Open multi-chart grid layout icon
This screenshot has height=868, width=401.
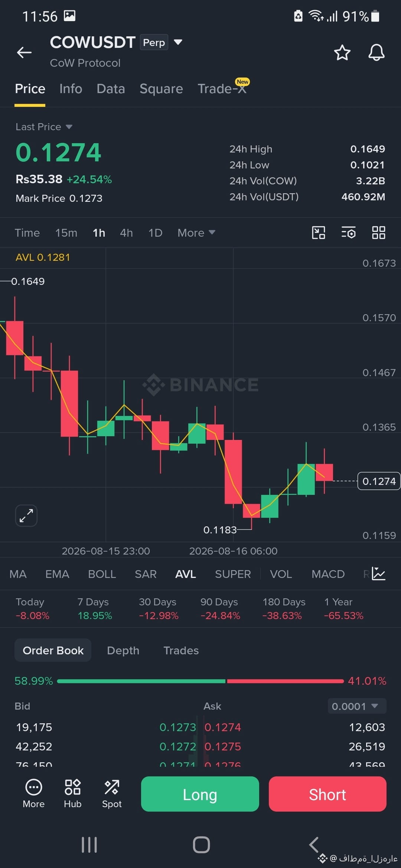coord(378,233)
